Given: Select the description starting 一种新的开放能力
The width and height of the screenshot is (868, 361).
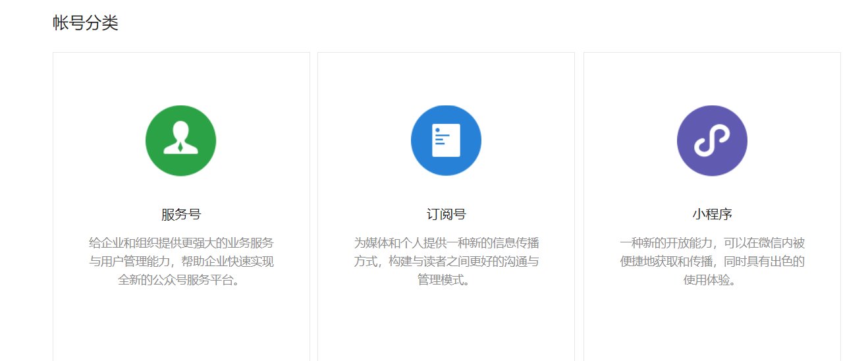Looking at the screenshot, I should tap(712, 262).
